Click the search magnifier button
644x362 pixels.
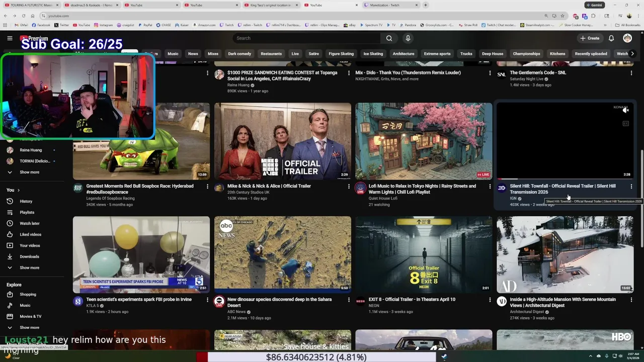(389, 38)
